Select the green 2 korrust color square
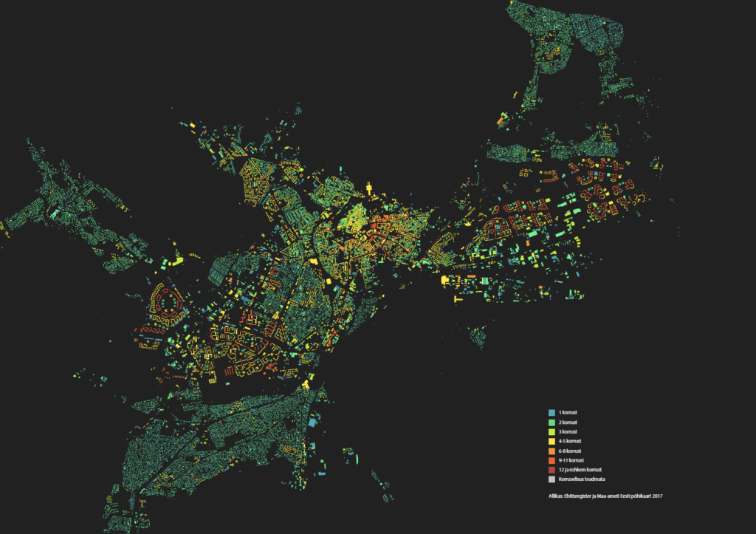This screenshot has height=534, width=756. click(x=551, y=422)
